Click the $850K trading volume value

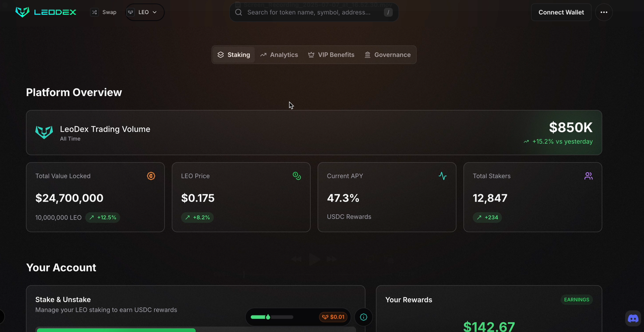coord(571,127)
